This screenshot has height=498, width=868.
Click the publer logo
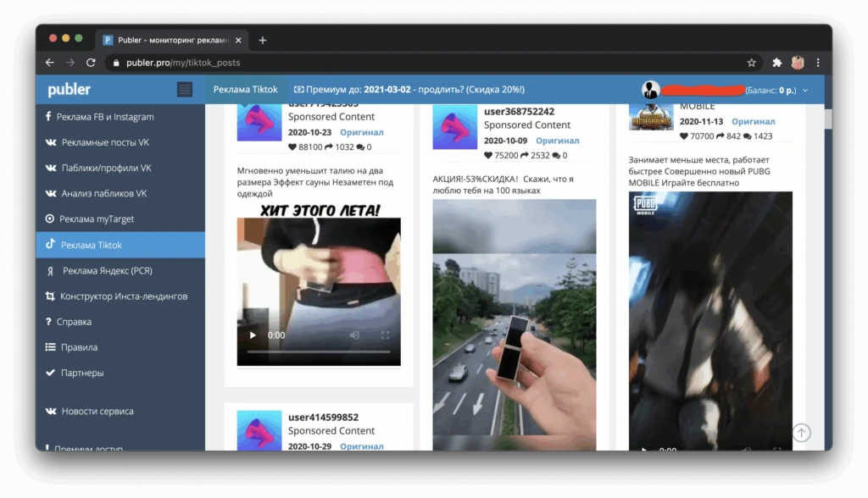click(x=69, y=90)
